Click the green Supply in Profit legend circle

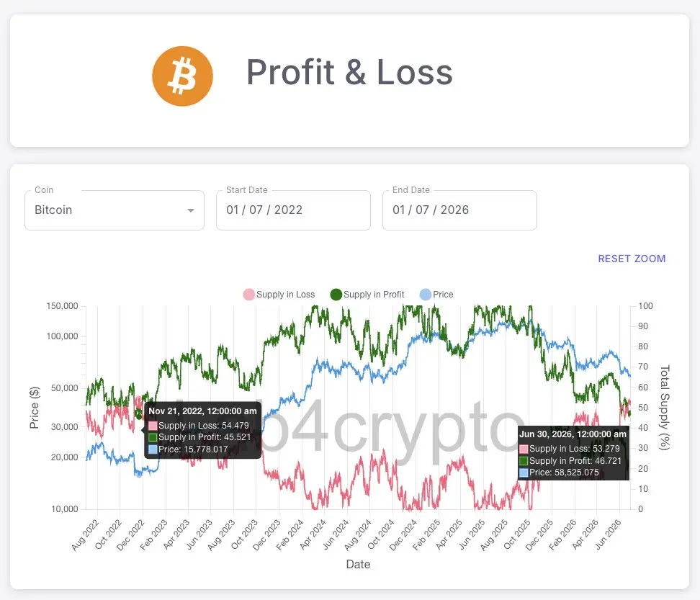tap(336, 295)
